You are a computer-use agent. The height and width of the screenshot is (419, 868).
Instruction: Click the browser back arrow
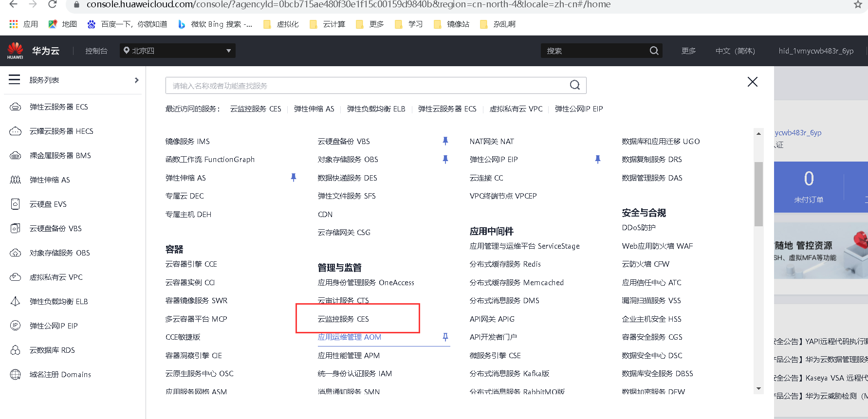[x=14, y=4]
